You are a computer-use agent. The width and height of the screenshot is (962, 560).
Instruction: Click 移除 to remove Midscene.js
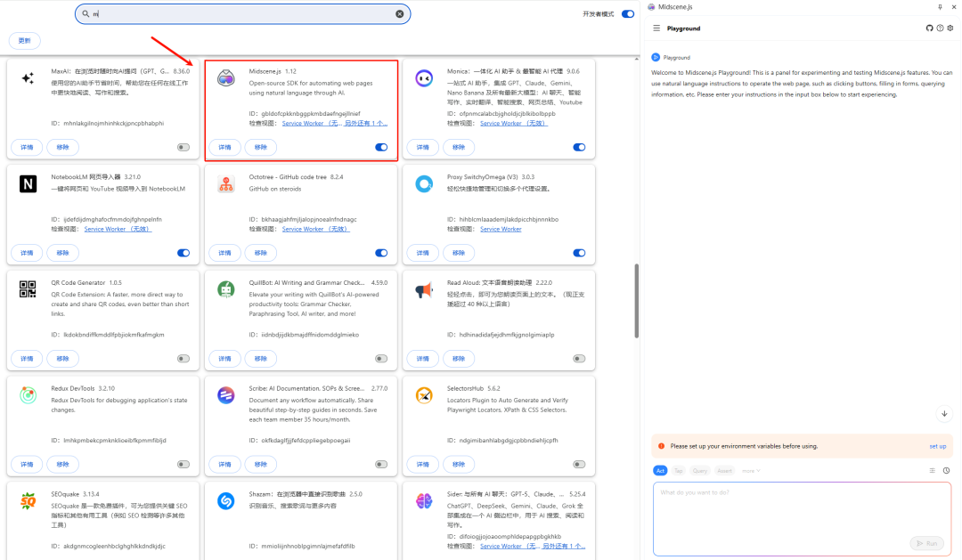[x=261, y=147]
